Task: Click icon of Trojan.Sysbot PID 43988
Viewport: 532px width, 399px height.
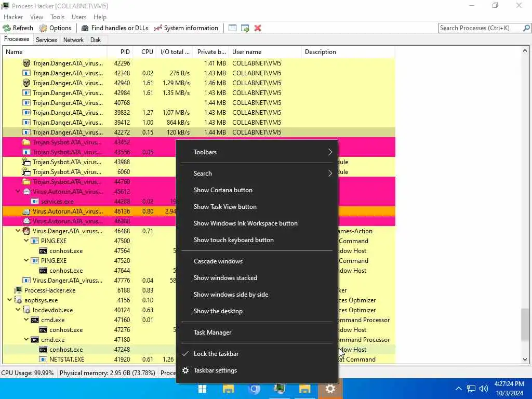Action: pyautogui.click(x=26, y=162)
